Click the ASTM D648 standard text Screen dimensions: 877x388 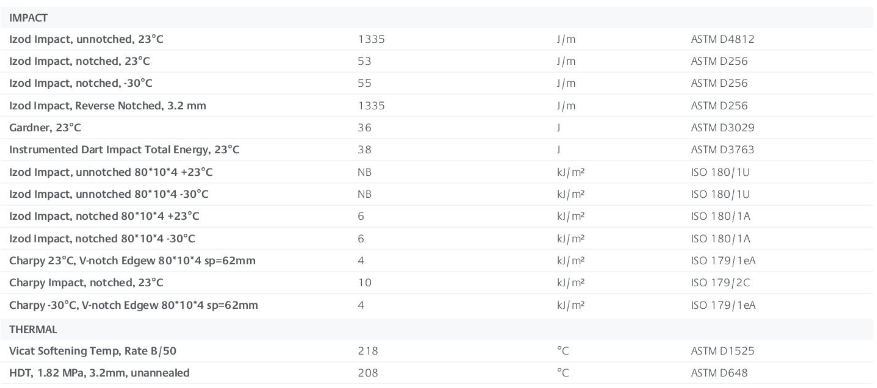point(719,373)
